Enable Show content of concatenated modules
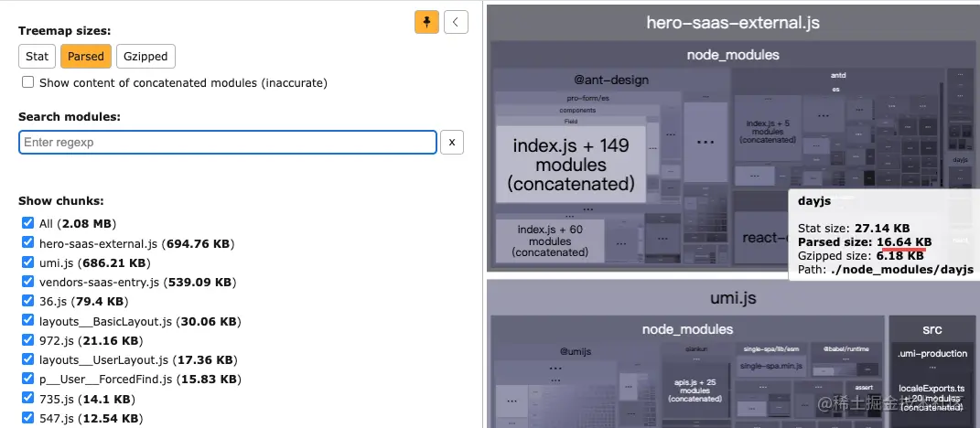The image size is (980, 428). click(x=27, y=82)
